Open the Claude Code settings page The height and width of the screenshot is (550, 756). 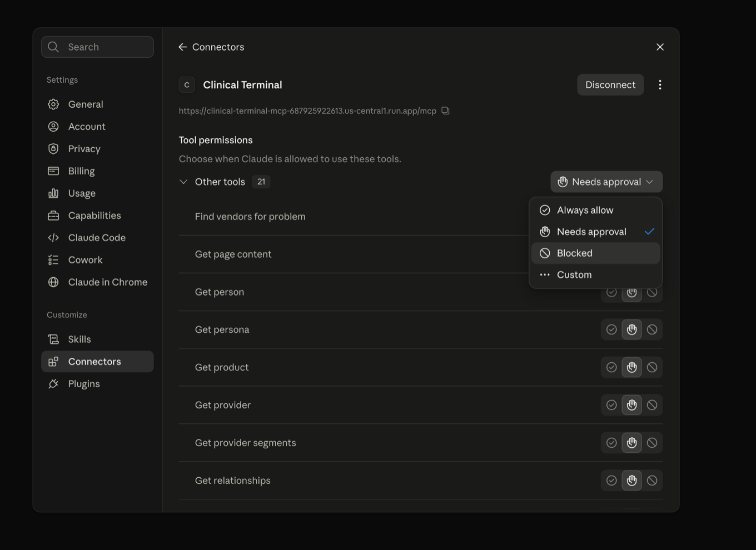97,237
